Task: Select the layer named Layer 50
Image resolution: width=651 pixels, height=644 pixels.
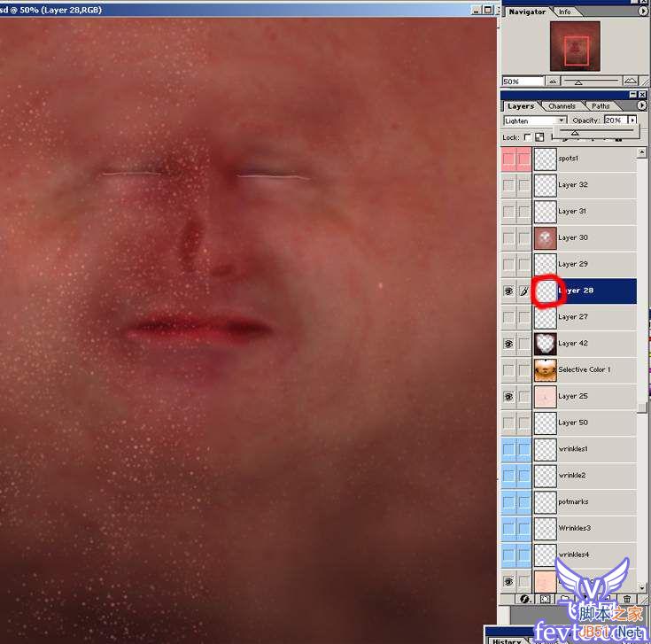Action: tap(573, 423)
